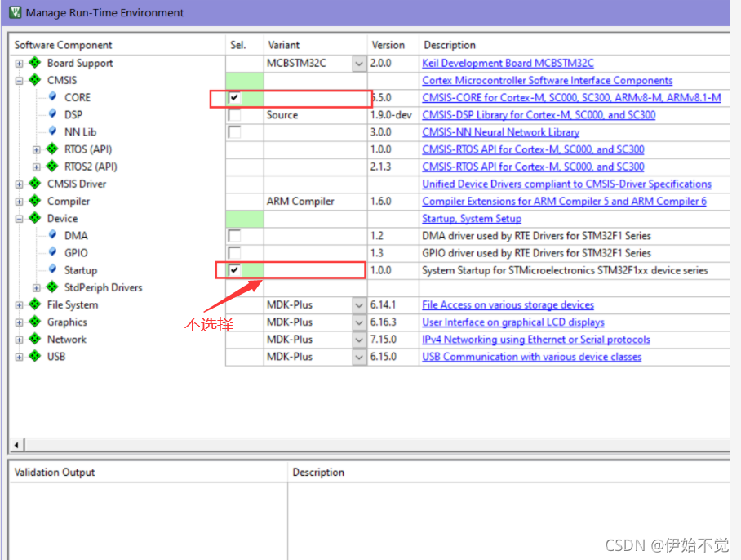Click the CMSIS green diamond icon
The width and height of the screenshot is (741, 560).
(x=35, y=79)
